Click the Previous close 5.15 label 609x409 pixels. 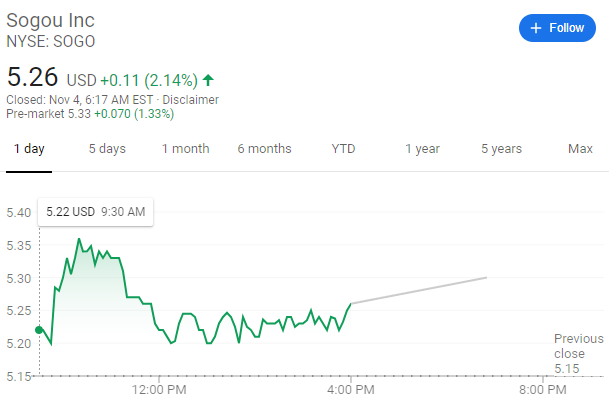point(579,353)
